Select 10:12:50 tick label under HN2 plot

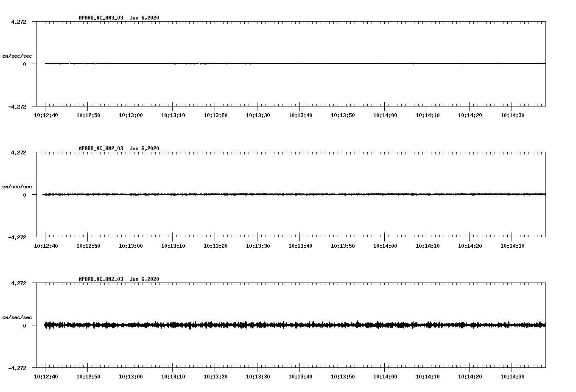88,246
